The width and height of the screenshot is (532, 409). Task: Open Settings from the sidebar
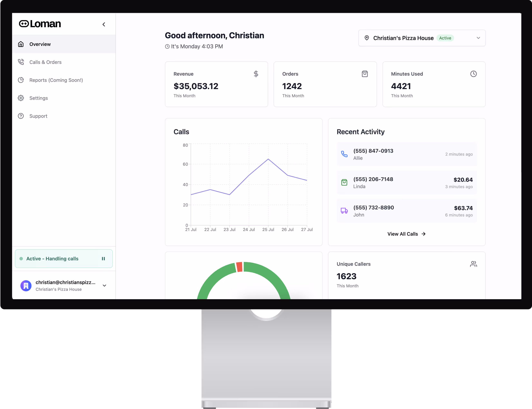[64, 98]
